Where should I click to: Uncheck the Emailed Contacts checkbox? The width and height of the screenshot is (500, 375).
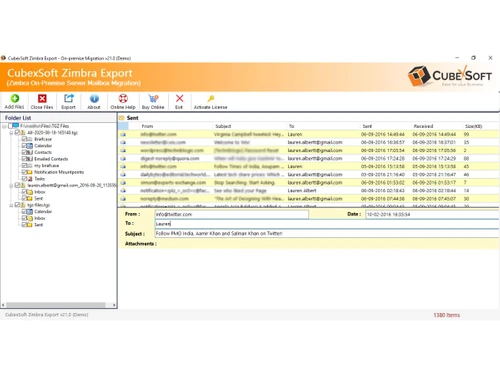(x=24, y=159)
